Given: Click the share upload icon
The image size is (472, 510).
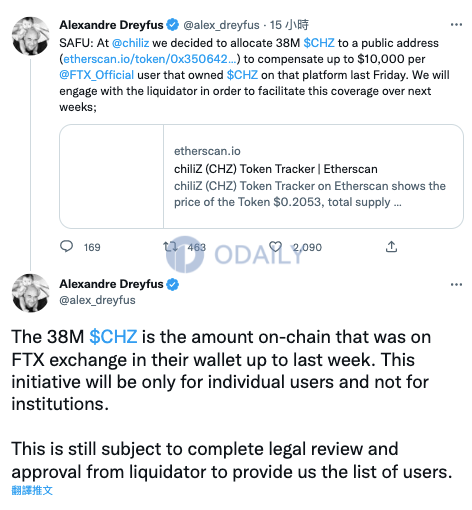Looking at the screenshot, I should pyautogui.click(x=391, y=247).
